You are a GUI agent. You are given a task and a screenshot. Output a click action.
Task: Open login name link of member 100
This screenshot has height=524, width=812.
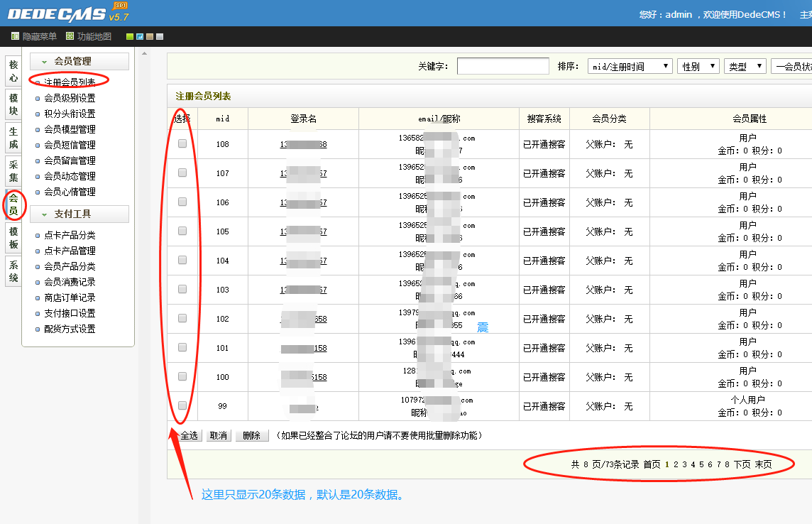[x=304, y=377]
